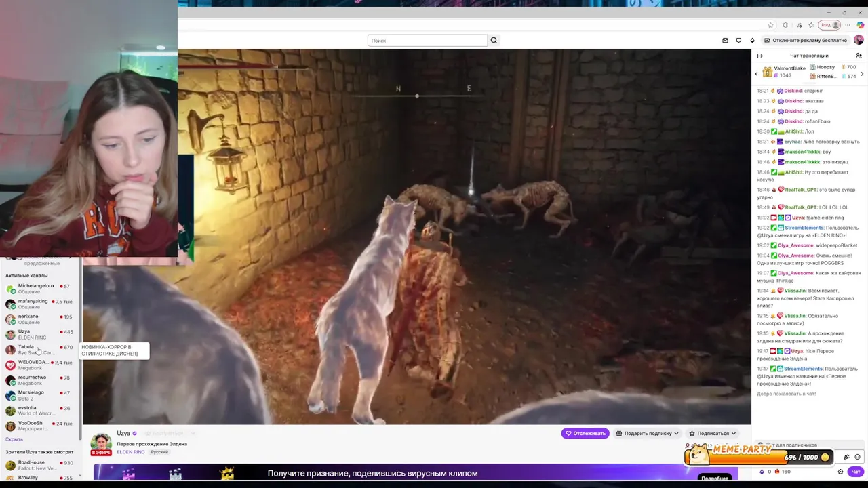Focus the Поиск search field
868x488 pixels.
coord(427,40)
